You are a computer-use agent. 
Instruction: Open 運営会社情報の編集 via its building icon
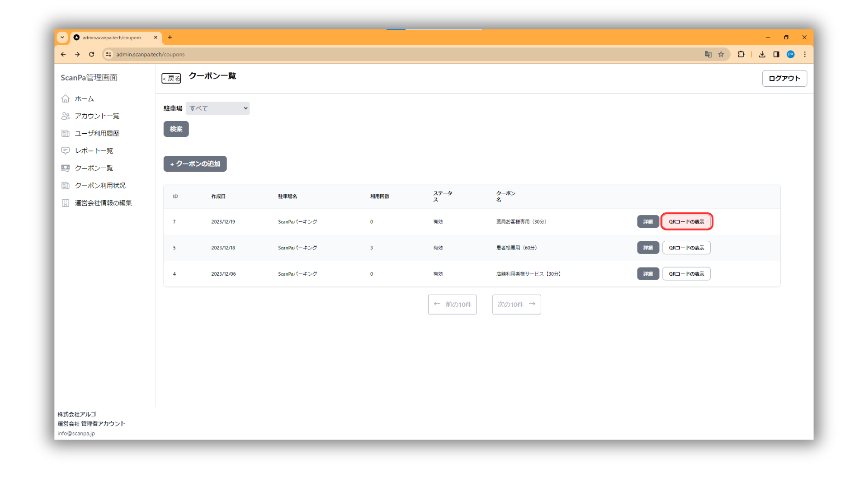(66, 203)
